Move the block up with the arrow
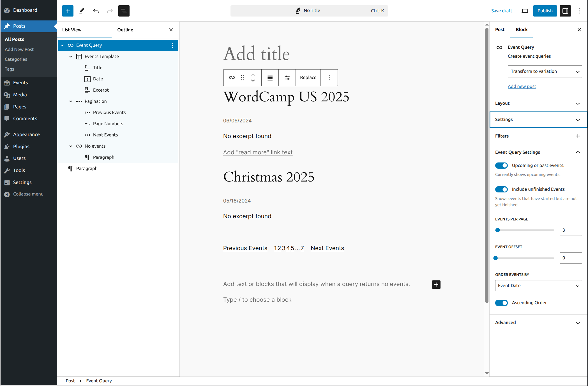Viewport: 588px width, 386px height. click(253, 75)
